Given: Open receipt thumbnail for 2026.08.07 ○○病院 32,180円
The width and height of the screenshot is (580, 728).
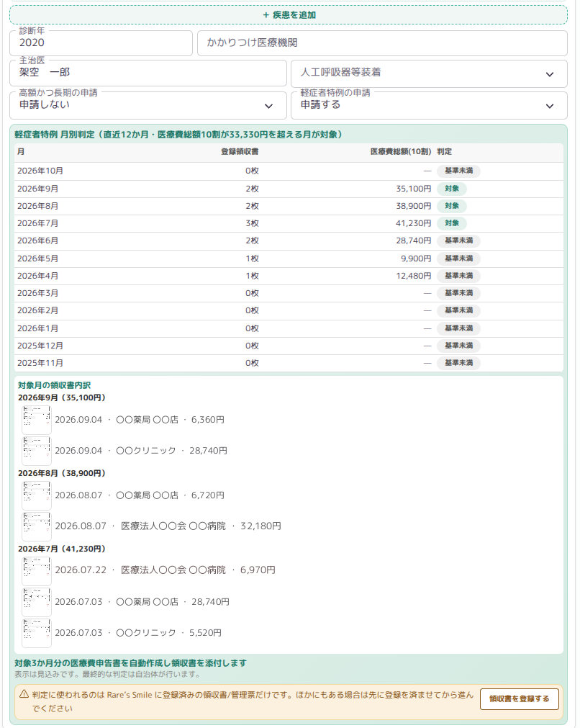Looking at the screenshot, I should [37, 526].
